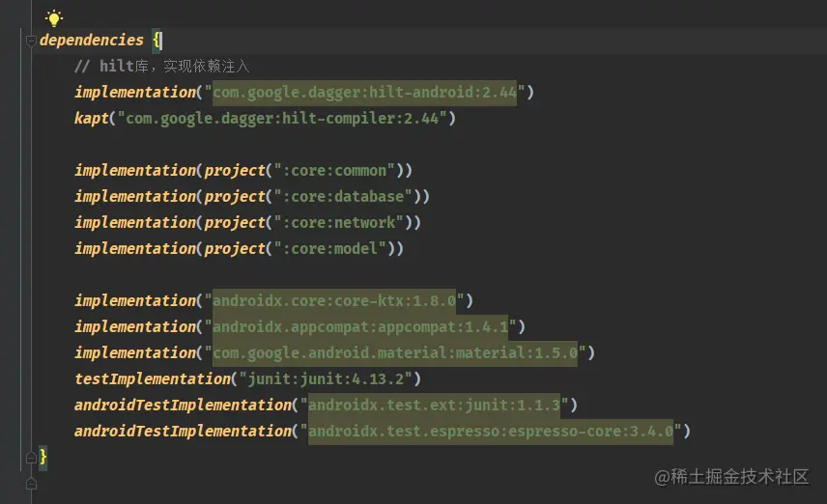Click the hilt-android:2.44 dependency string
The width and height of the screenshot is (827, 504).
click(364, 93)
